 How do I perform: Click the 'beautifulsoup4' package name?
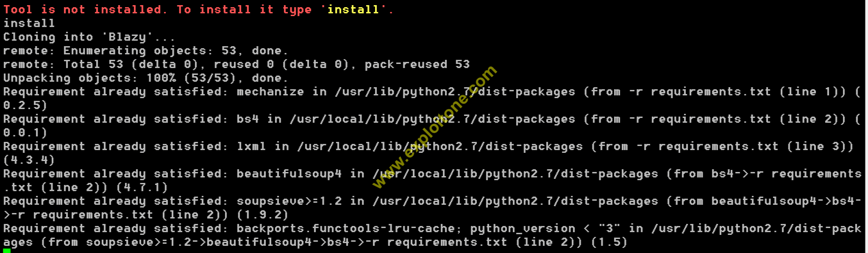pos(289,174)
